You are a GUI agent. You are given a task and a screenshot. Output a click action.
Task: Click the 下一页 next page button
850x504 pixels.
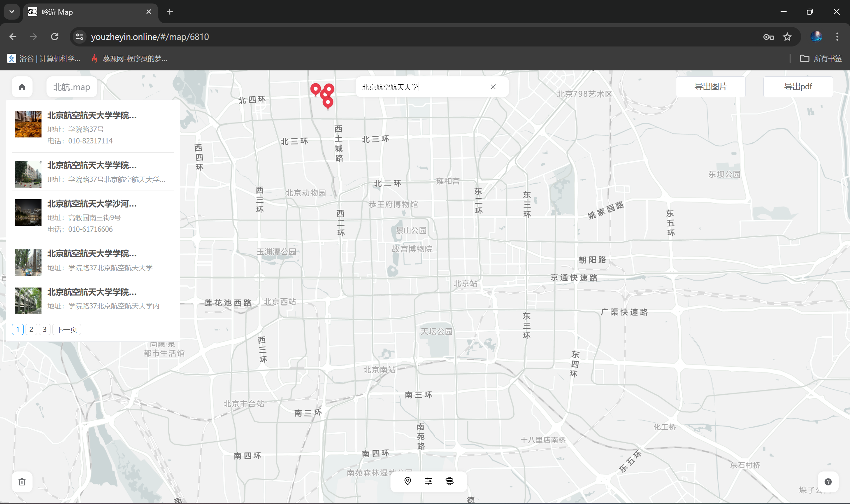point(66,329)
